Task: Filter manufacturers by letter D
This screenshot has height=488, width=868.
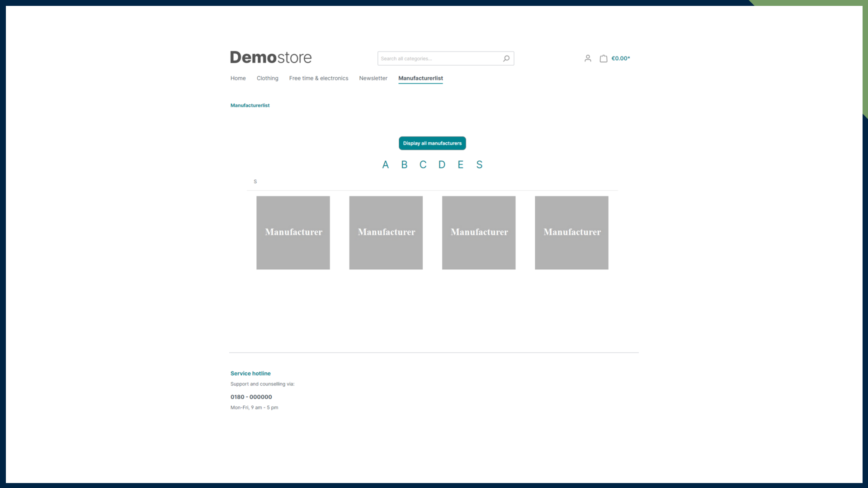Action: point(442,164)
